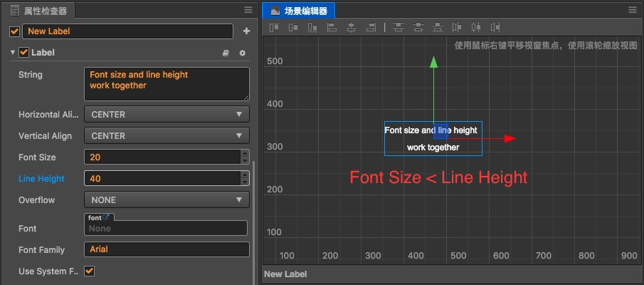Click the align bottom edges icon

click(x=312, y=28)
